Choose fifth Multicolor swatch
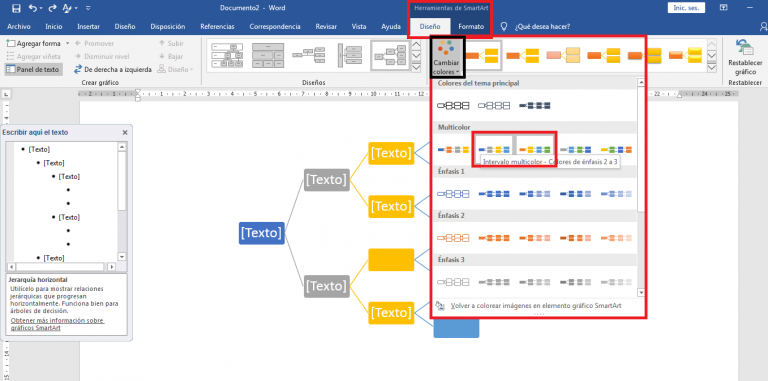 (616, 149)
